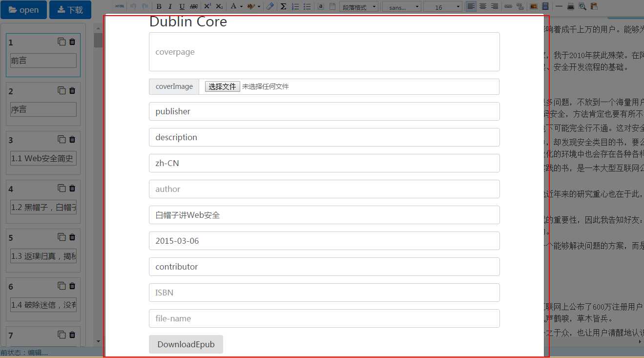The image size is (644, 358).
Task: Duplicate chapter 1 前言
Action: [62, 42]
